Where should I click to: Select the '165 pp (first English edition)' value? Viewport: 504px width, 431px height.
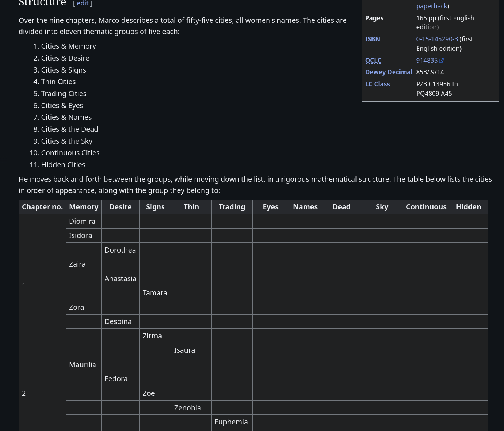(x=445, y=22)
